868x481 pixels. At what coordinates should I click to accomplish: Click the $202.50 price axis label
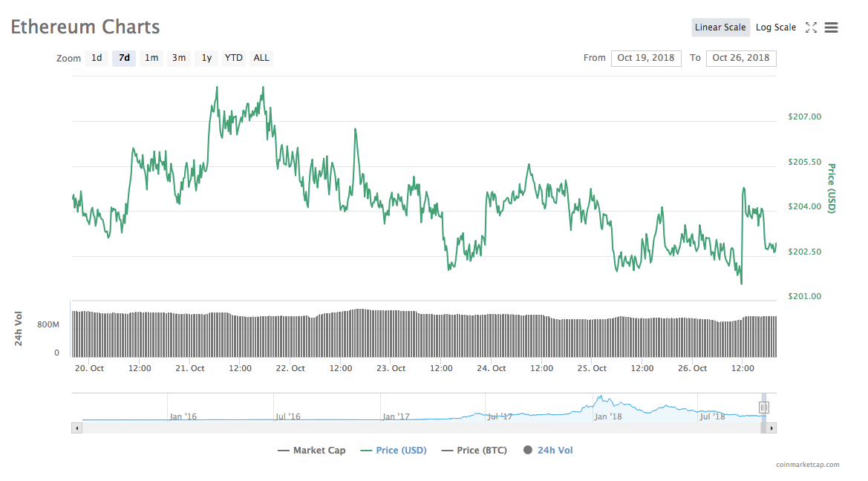pyautogui.click(x=804, y=252)
